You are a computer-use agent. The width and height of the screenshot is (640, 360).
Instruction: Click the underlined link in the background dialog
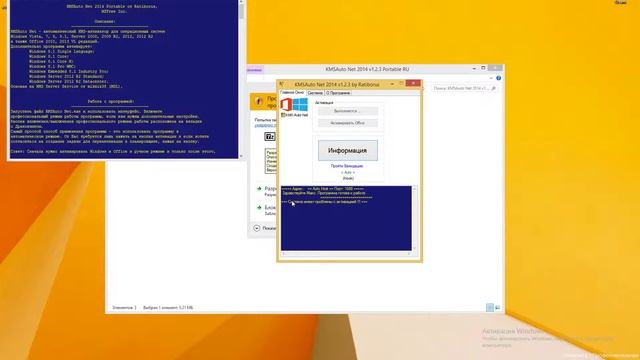tap(265, 125)
